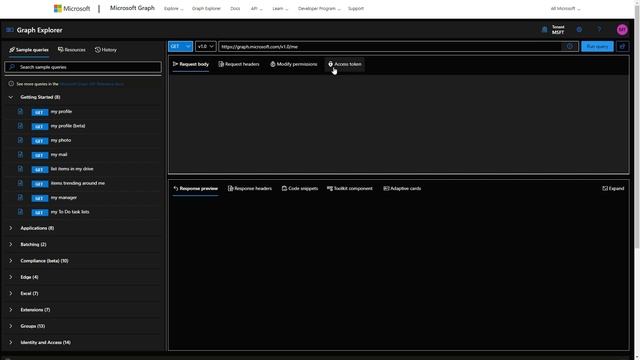Open the Microsoft Graph API Reference docs link
Image resolution: width=640 pixels, height=360 pixels.
(x=91, y=84)
